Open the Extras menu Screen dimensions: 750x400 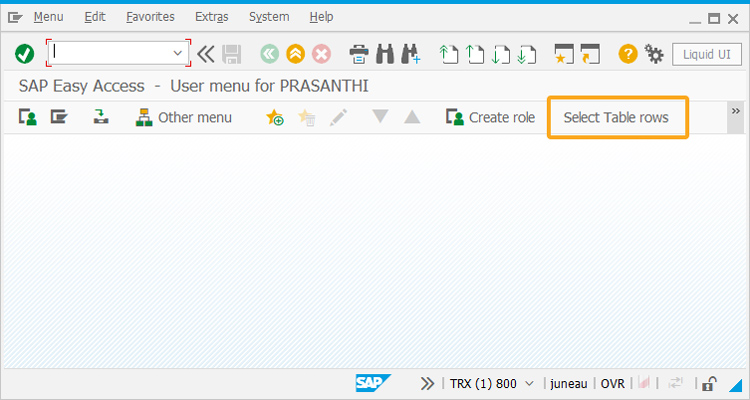click(212, 17)
